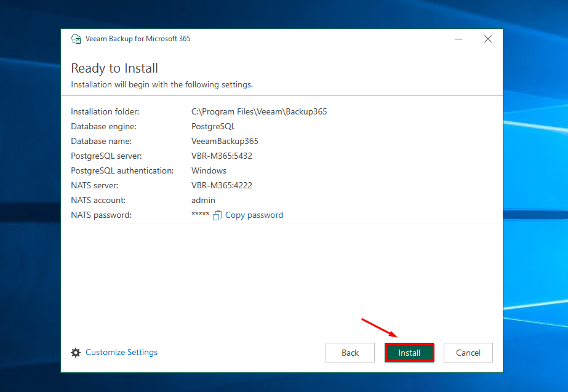The height and width of the screenshot is (392, 568).
Task: Minimize the Veeam installer window
Action: (x=458, y=39)
